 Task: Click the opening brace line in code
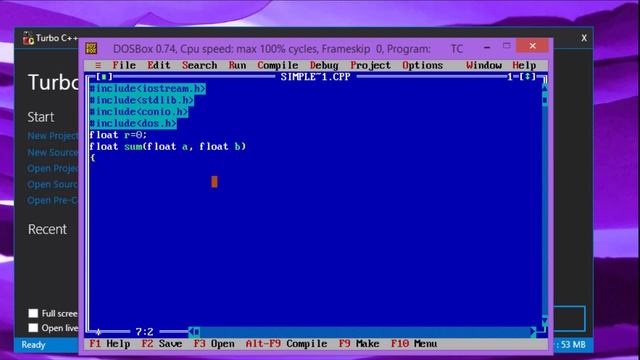pyautogui.click(x=93, y=158)
